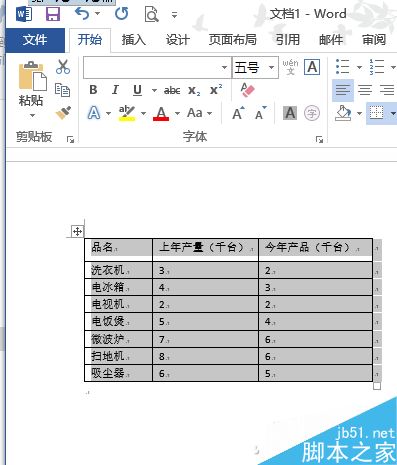Switch to the 开始 tab
The image size is (397, 465).
90,40
